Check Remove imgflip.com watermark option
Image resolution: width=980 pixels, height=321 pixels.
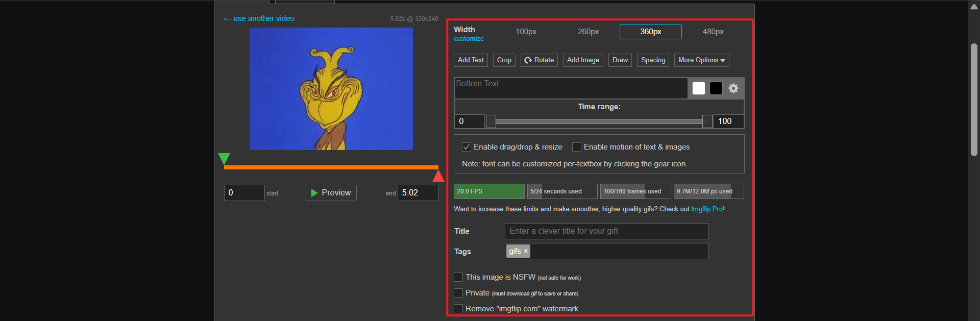coord(458,309)
